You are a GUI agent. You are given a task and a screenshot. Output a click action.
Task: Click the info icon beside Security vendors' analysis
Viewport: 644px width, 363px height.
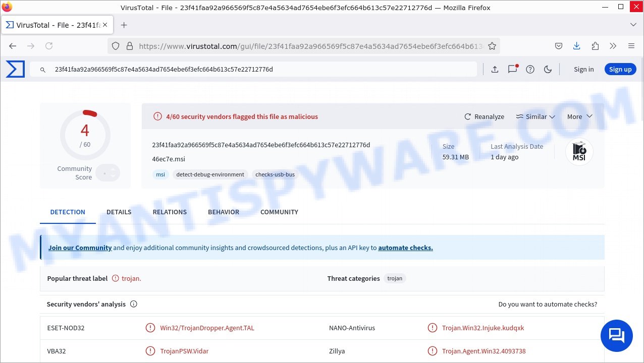(x=134, y=304)
